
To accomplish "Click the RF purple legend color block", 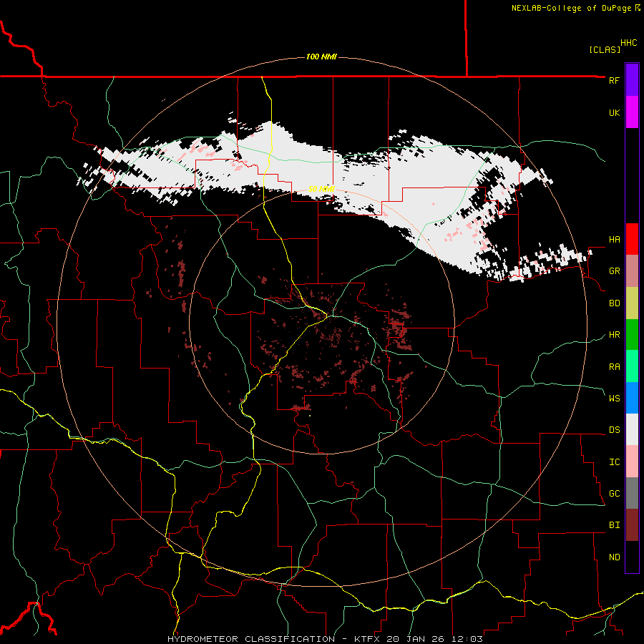I will point(632,80).
